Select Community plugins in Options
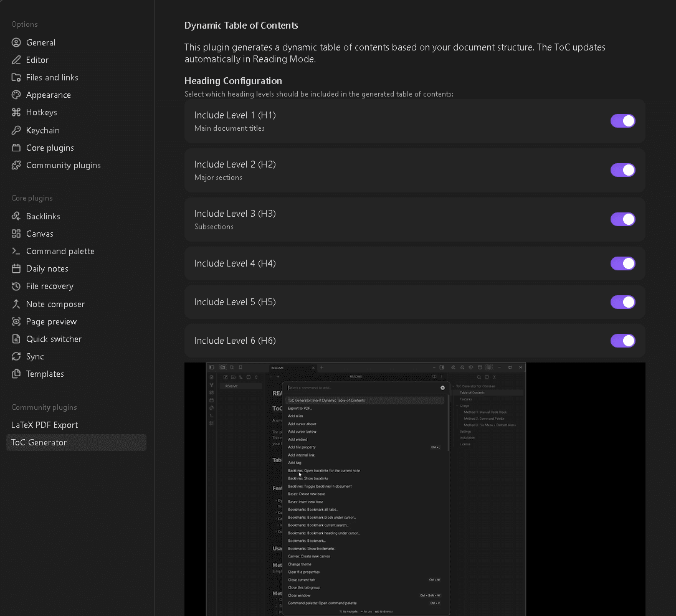 click(x=76, y=165)
